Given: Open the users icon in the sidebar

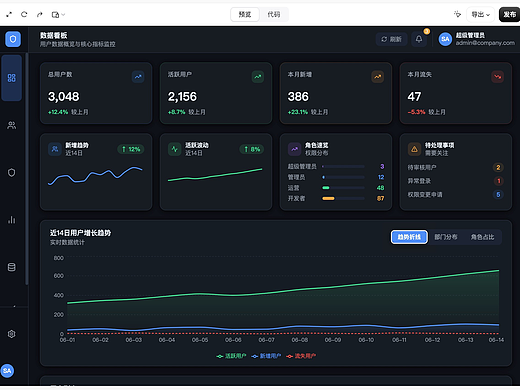Looking at the screenshot, I should [12, 125].
